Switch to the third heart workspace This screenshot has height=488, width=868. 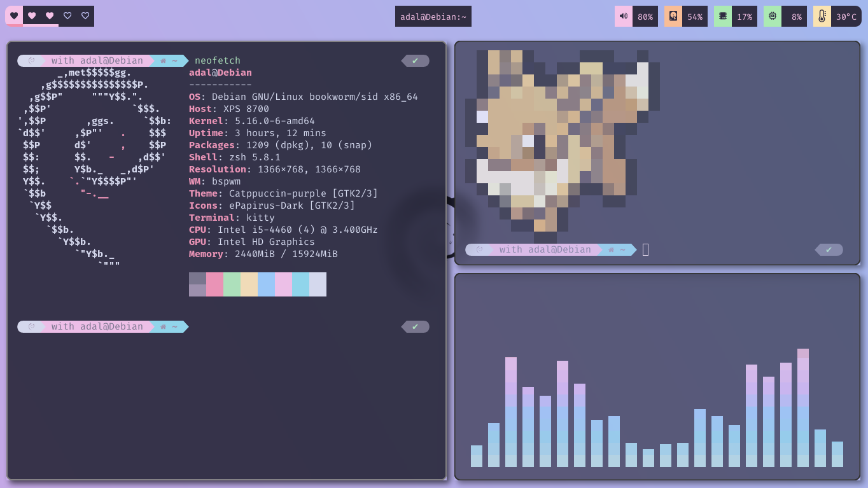click(50, 16)
